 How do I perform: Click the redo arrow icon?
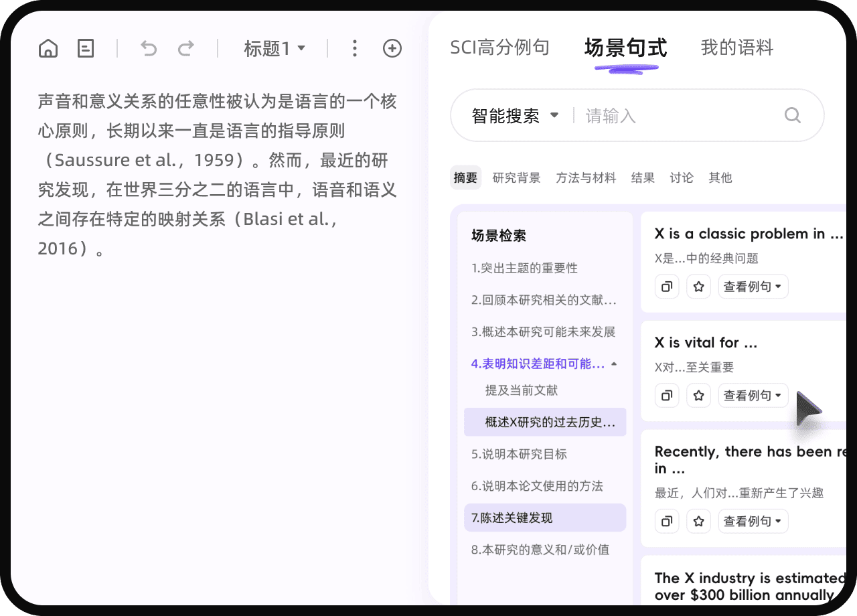click(x=186, y=48)
